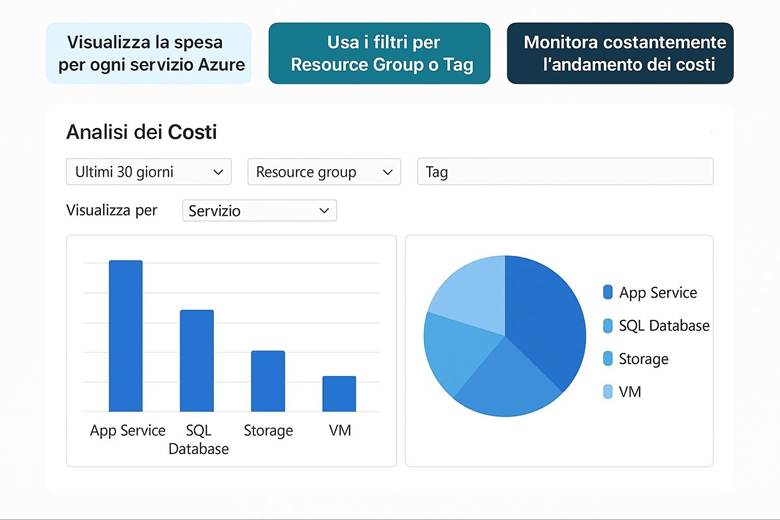The image size is (780, 520).
Task: Click the VM axis label under bar chart
Action: (340, 430)
